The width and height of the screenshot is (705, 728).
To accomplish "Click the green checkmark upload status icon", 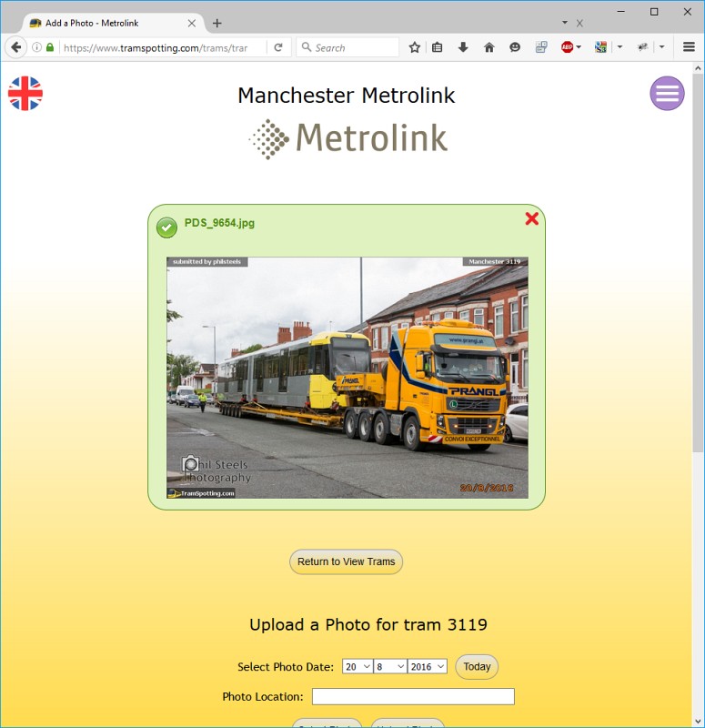I will pos(166,227).
